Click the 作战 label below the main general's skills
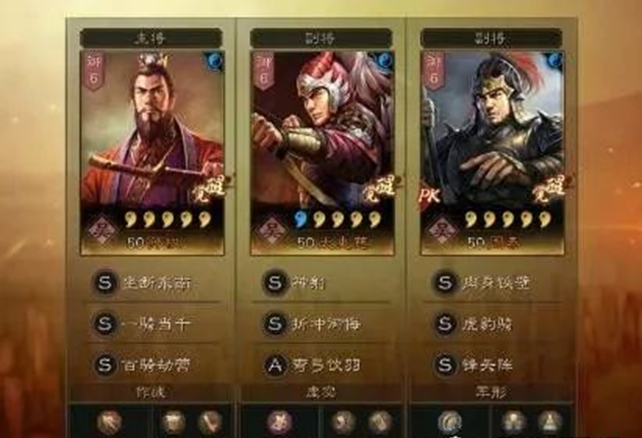Screen dimensions: 642x438 tap(151, 393)
